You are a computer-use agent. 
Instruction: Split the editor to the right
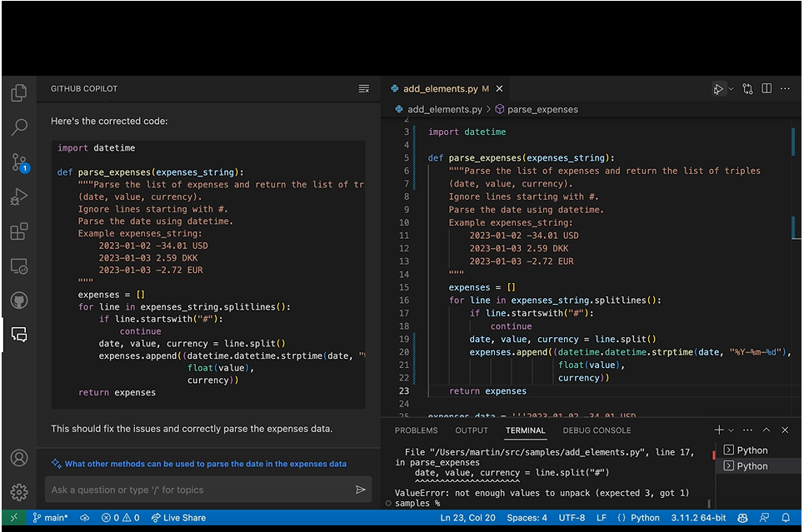tap(767, 88)
